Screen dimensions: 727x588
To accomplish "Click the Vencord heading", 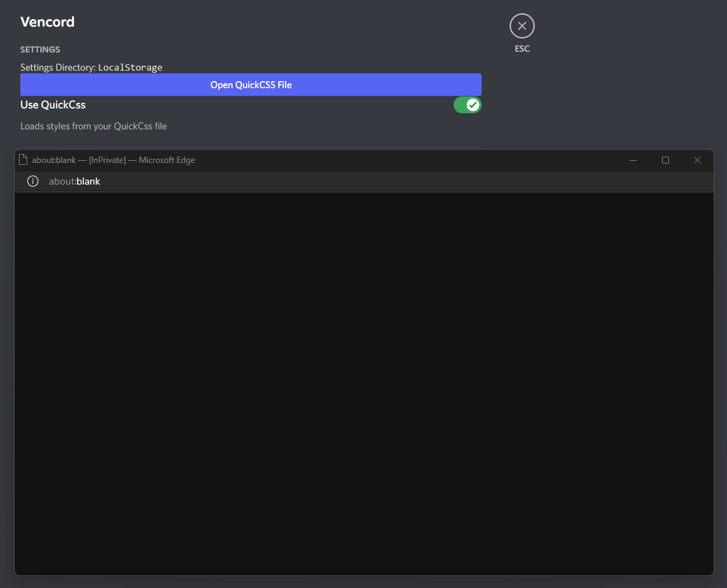I will pyautogui.click(x=48, y=22).
